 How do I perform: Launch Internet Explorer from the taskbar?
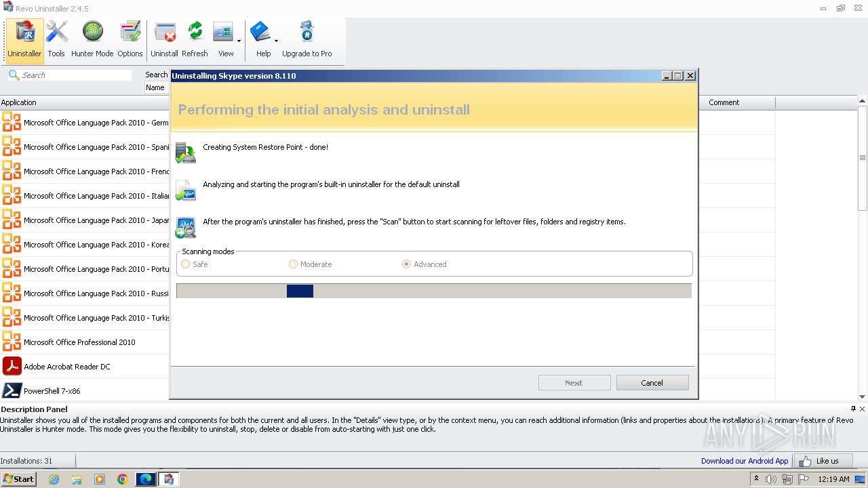pos(54,479)
